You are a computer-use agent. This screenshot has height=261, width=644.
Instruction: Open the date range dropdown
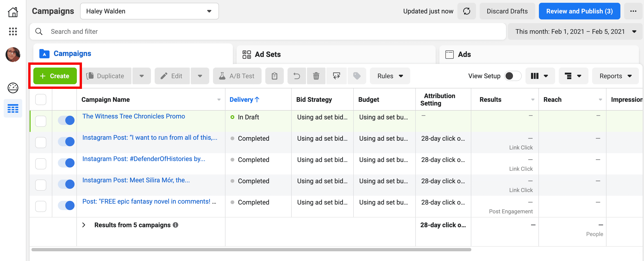pos(575,31)
